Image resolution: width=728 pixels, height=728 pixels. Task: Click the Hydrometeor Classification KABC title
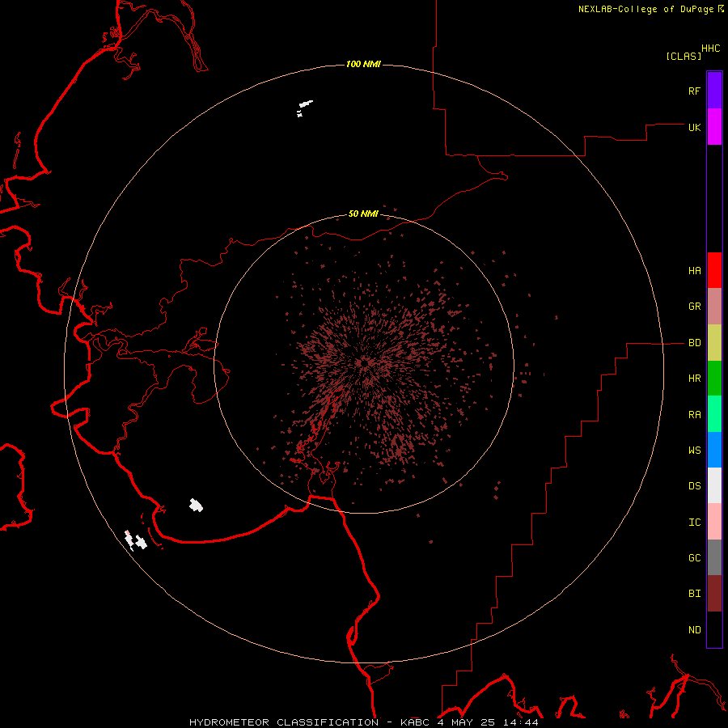click(x=364, y=722)
